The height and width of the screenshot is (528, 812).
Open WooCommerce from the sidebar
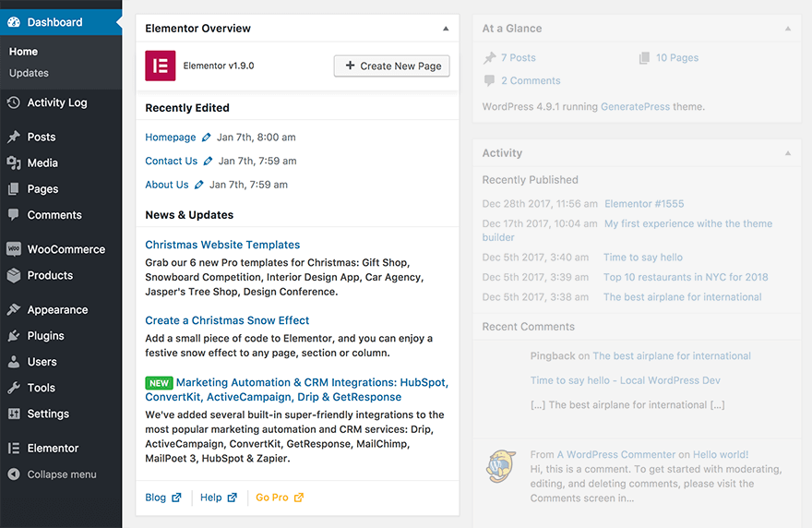[x=66, y=249]
